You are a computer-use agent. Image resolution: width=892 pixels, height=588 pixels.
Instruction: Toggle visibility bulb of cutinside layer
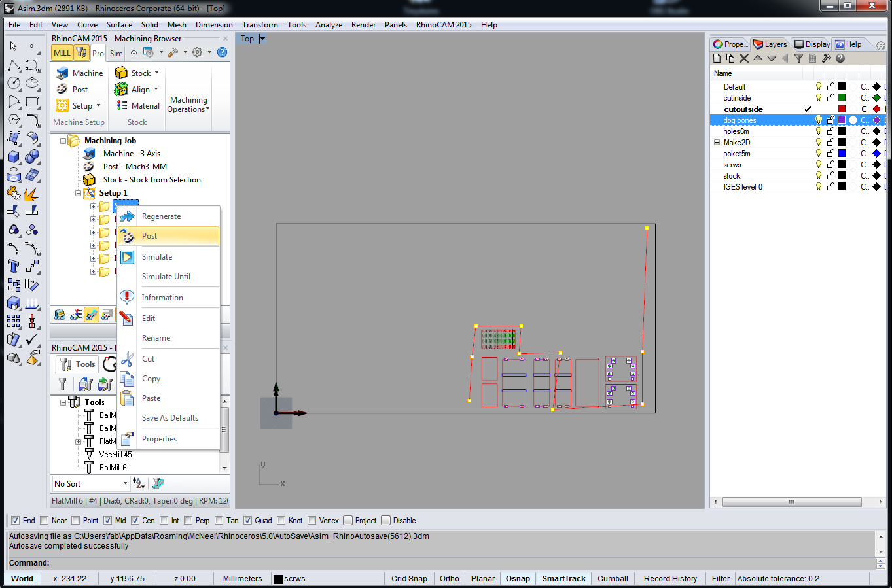point(818,98)
